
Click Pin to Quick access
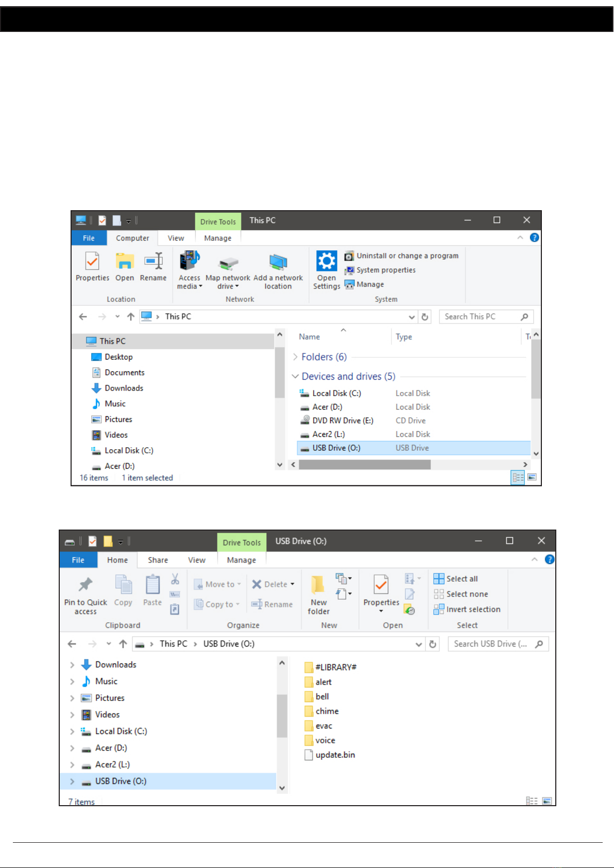pos(86,595)
